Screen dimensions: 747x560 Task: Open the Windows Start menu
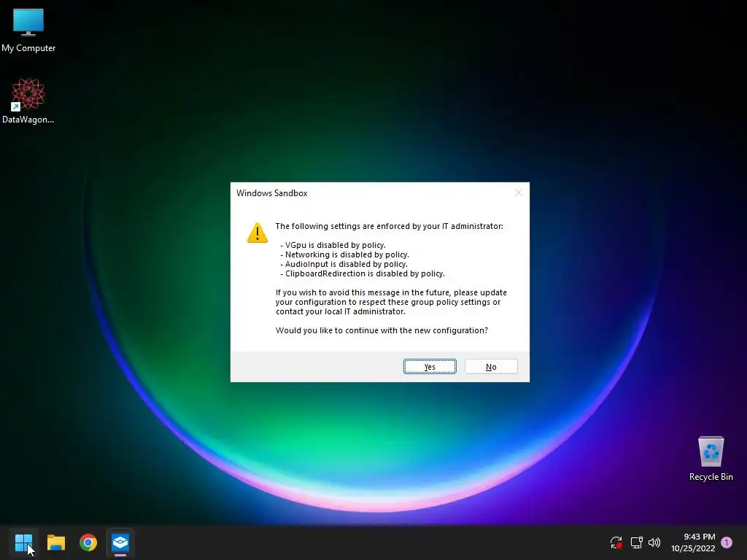23,542
